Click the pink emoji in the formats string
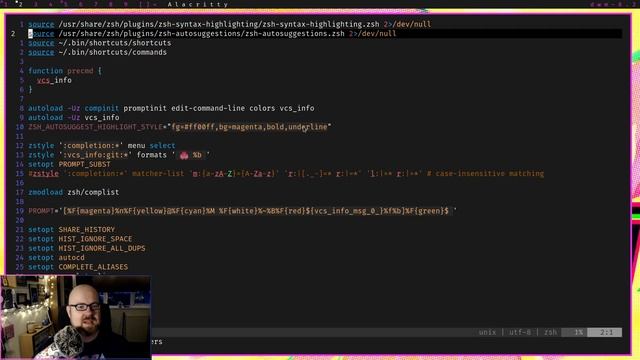Image resolution: width=640 pixels, height=360 pixels. [184, 155]
